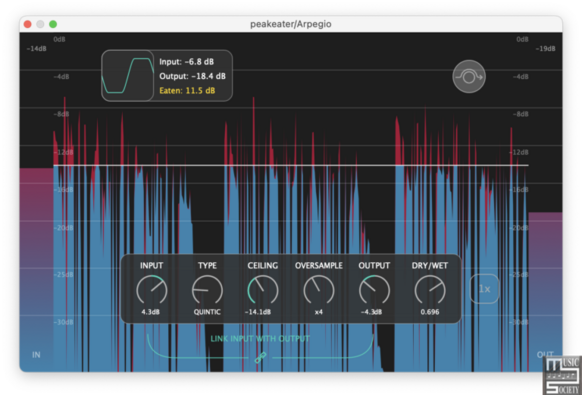
Task: Click the x4 oversample value
Action: point(318,312)
